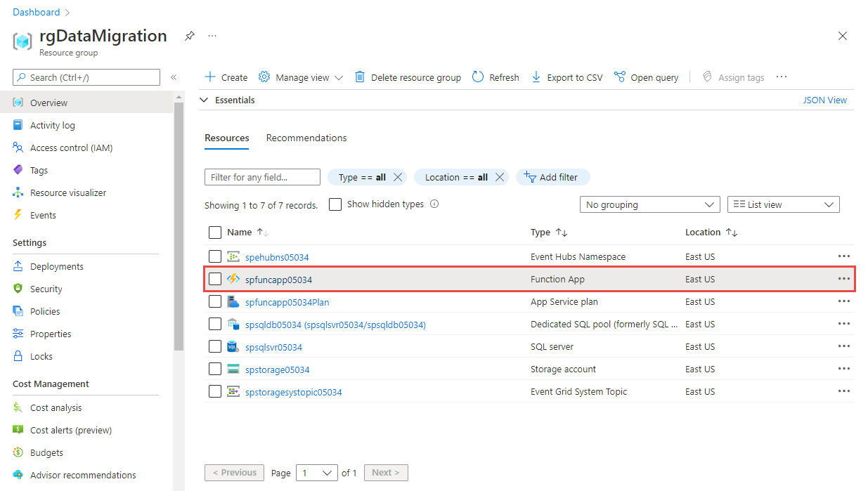
Task: Open more options for spfuncapp05034 row
Action: point(843,279)
